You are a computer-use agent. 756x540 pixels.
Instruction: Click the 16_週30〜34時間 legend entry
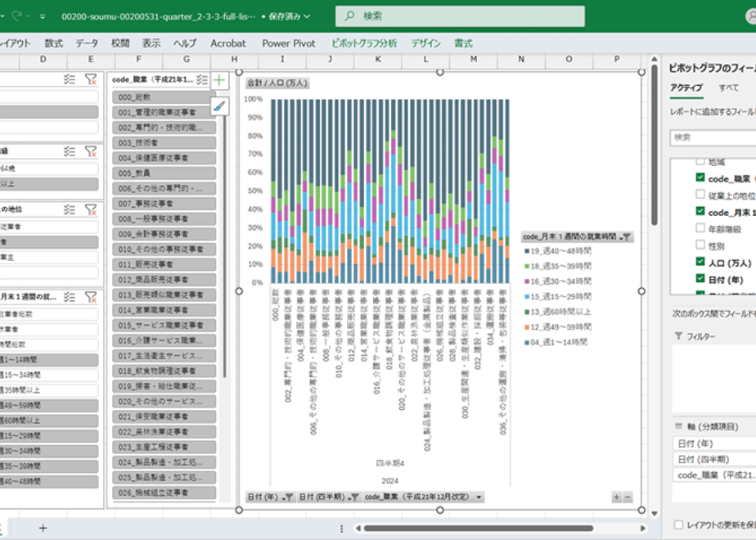pos(558,281)
